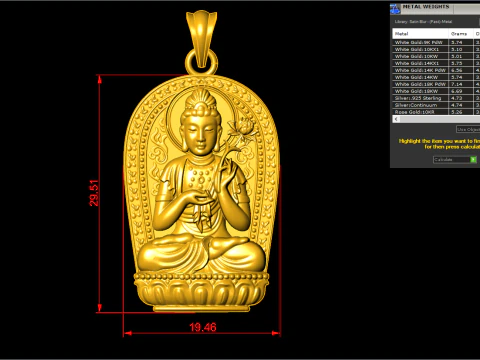Select the Rose Gold 10KR row
This screenshot has height=360, width=480.
tap(436, 112)
